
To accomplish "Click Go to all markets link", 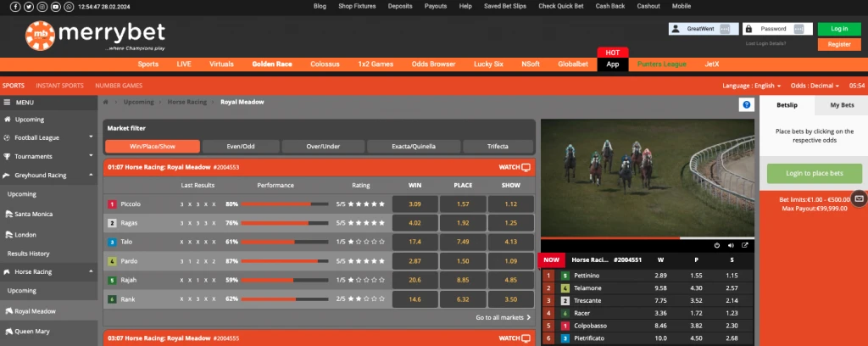I will (x=503, y=317).
